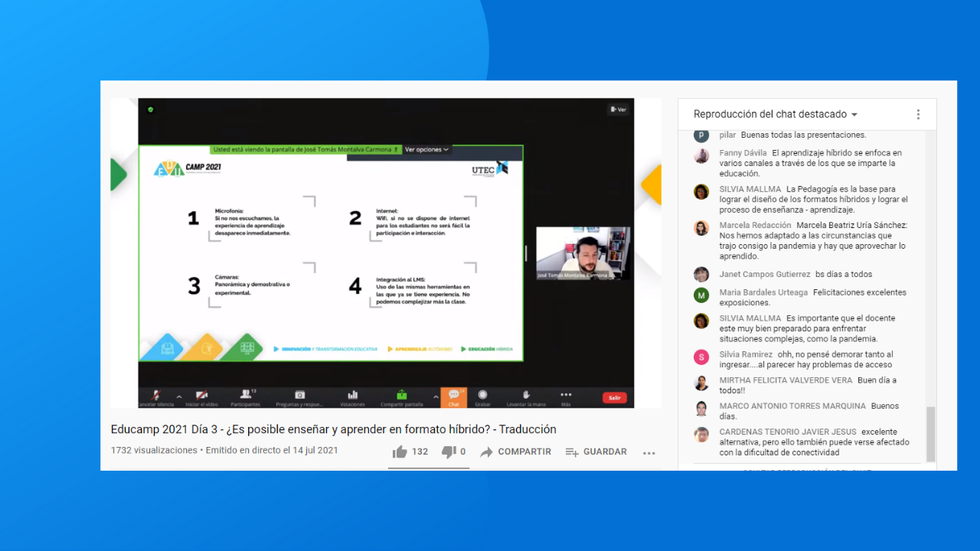980x551 pixels.
Task: Open Preguntas y respuestas icon
Action: pyautogui.click(x=299, y=395)
